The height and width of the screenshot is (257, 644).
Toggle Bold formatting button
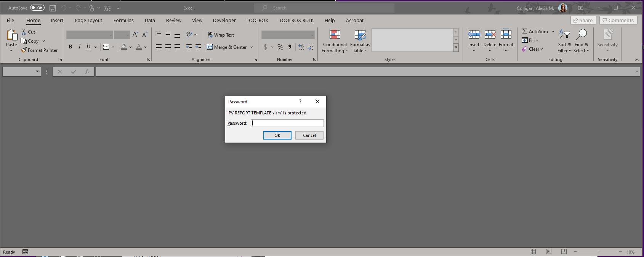tap(70, 47)
